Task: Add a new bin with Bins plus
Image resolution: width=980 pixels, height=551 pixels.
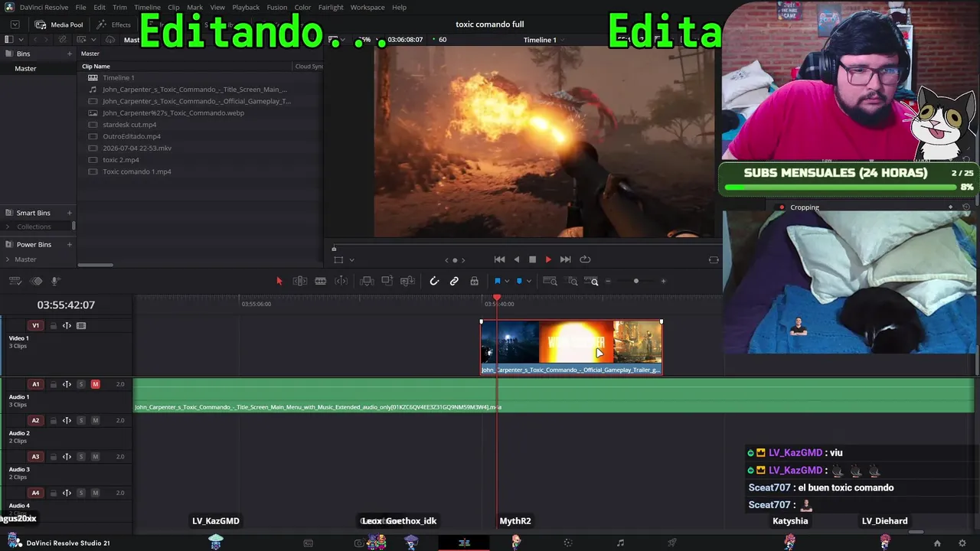Action: point(70,54)
